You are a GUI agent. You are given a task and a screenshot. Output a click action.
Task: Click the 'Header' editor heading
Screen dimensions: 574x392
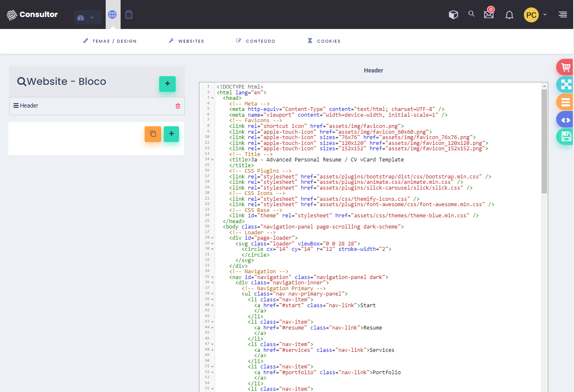point(373,70)
